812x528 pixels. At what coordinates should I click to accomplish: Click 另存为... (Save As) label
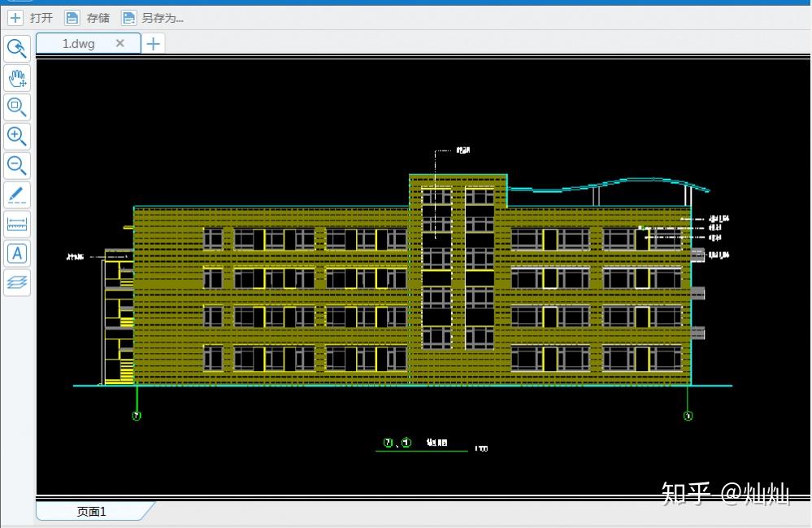[163, 18]
